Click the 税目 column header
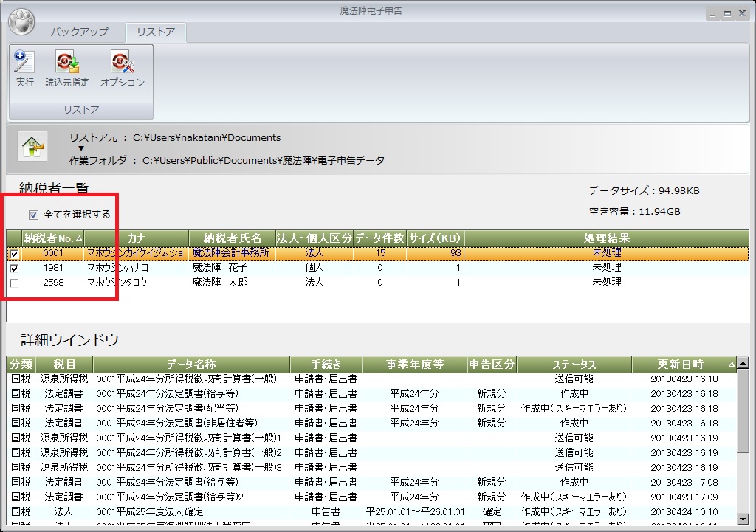This screenshot has width=756, height=532. [63, 365]
